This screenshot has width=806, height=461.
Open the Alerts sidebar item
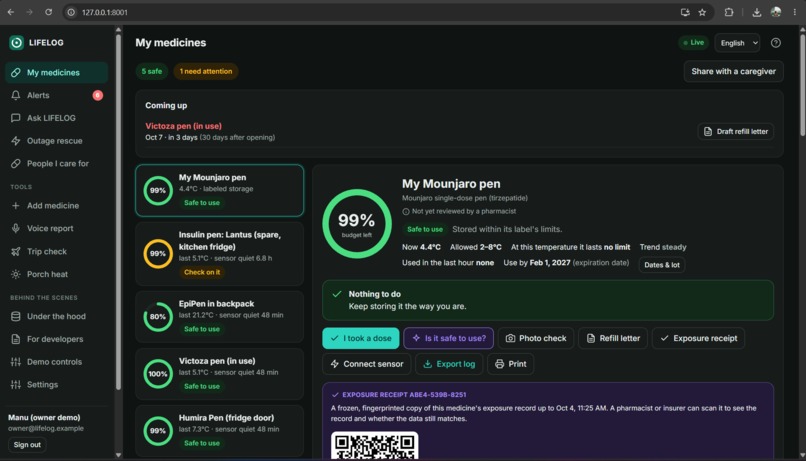click(57, 95)
